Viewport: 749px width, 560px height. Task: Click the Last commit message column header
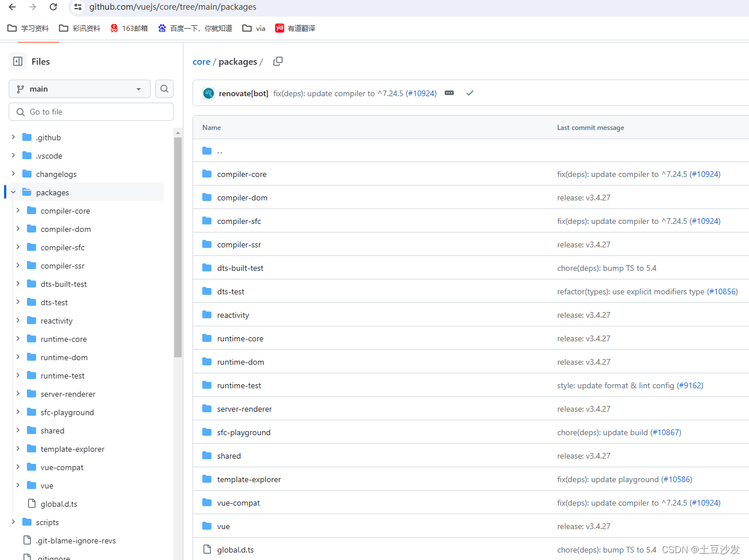coord(590,128)
